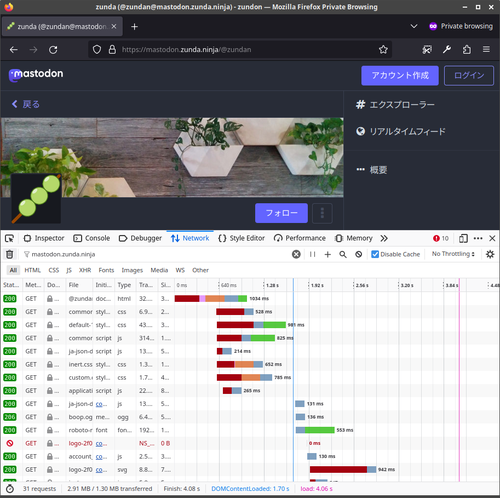500x498 pixels.
Task: Start performance analysis stopwatch icon
Action: point(10,489)
